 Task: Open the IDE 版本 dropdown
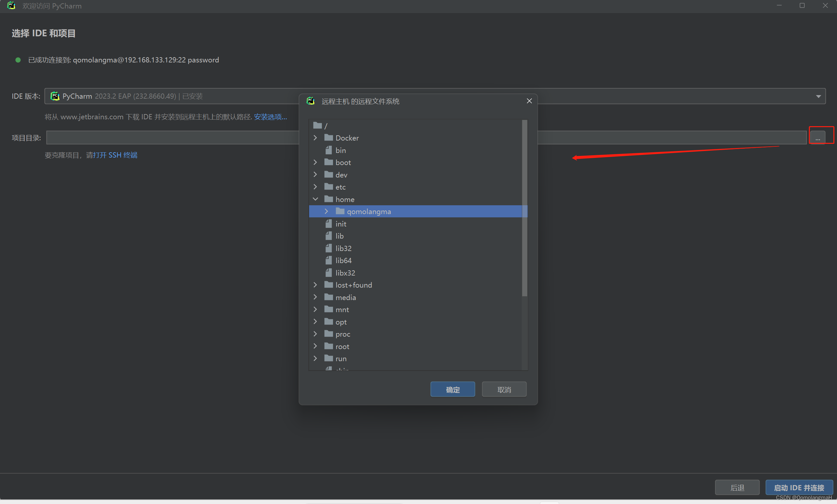pyautogui.click(x=819, y=96)
